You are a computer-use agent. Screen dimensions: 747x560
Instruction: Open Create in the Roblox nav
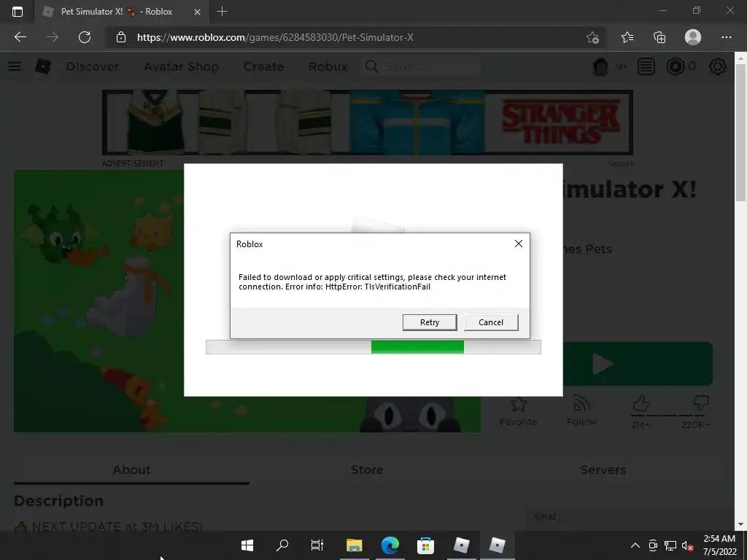263,66
